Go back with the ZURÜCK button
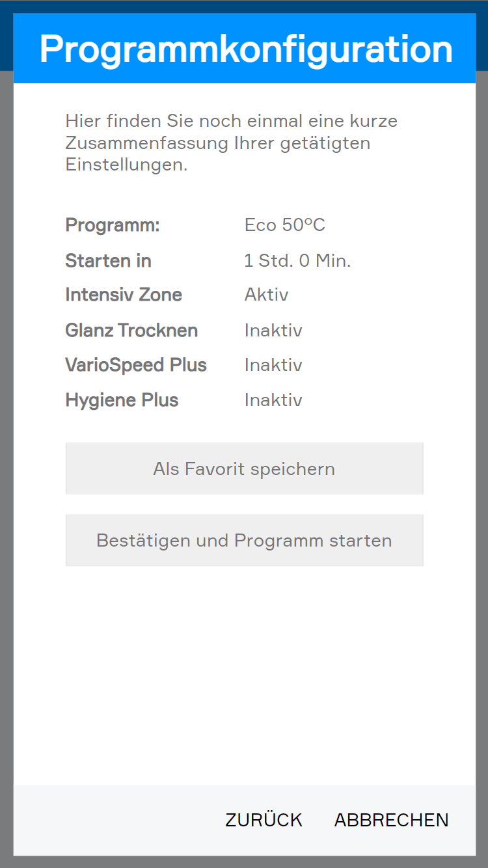This screenshot has height=868, width=488. [264, 820]
